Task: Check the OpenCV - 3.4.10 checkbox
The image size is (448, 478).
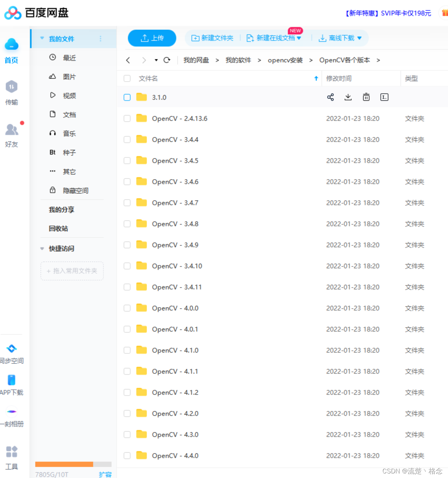Action: click(x=127, y=266)
